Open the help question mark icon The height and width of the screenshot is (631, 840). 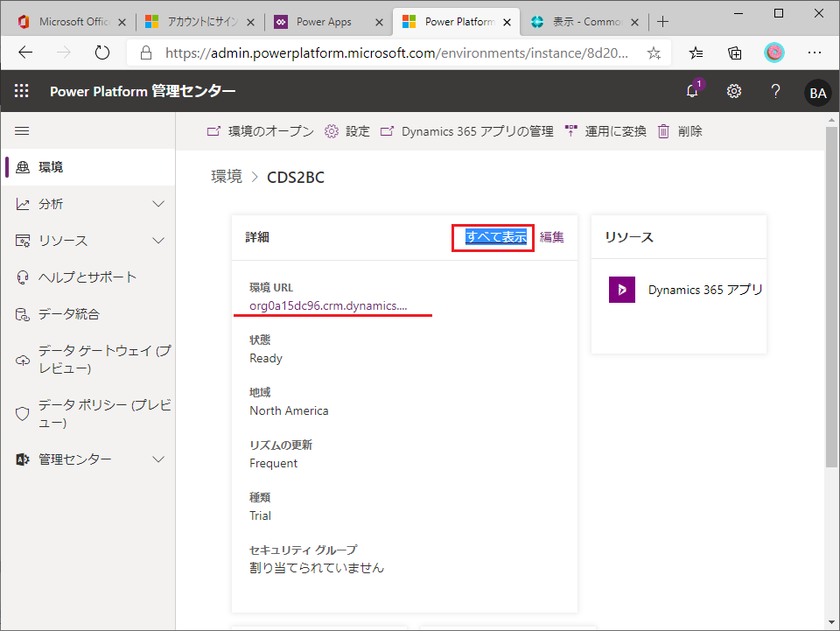point(775,91)
